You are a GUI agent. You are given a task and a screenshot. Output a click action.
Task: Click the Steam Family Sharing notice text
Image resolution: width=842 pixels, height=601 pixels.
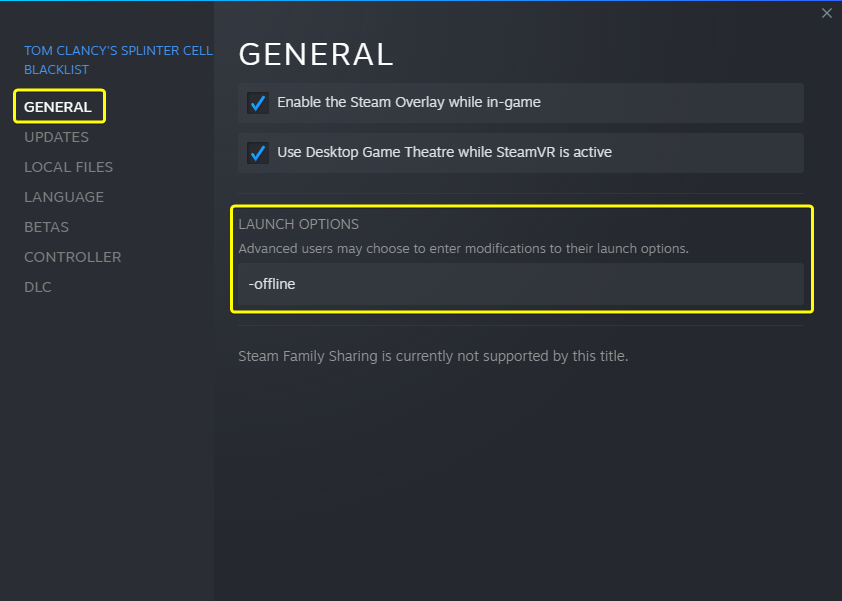pos(433,356)
